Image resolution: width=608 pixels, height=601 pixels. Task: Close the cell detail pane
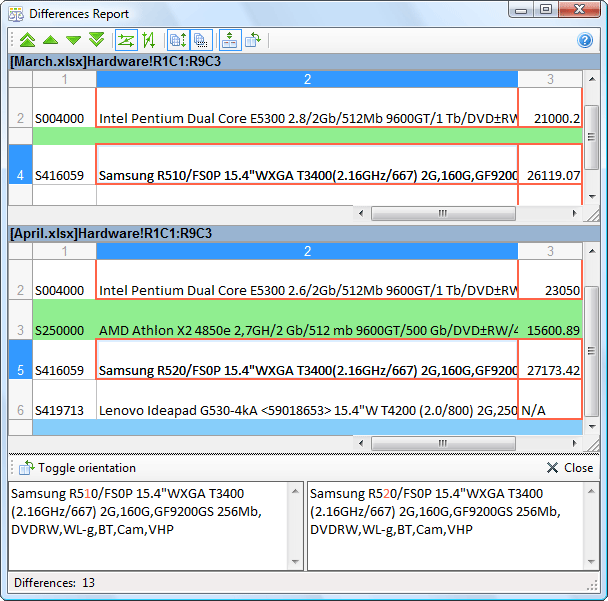coord(570,468)
